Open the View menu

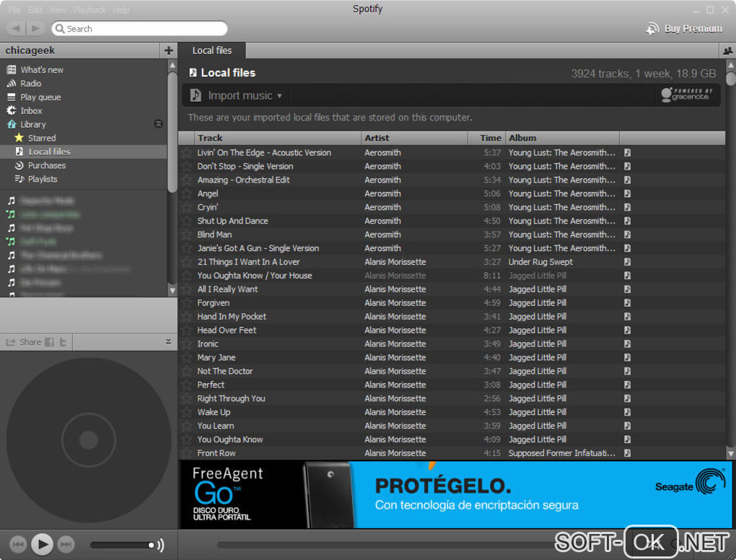click(58, 10)
